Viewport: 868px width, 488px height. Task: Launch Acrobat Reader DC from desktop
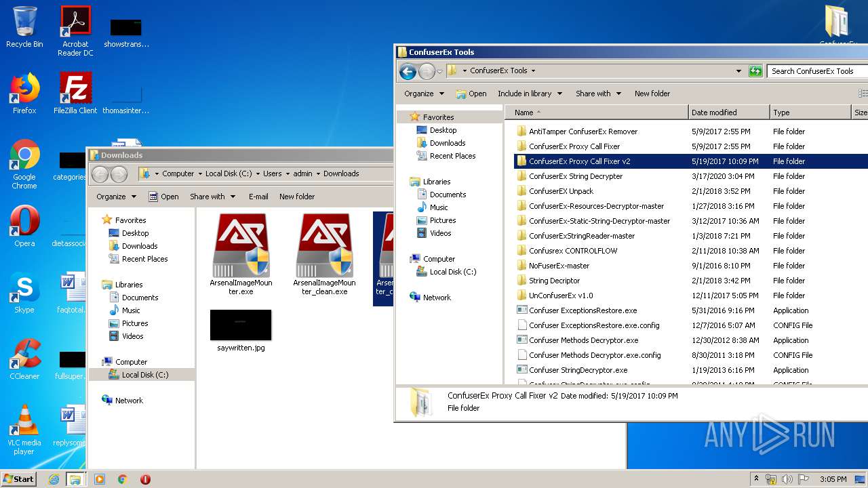tap(75, 31)
